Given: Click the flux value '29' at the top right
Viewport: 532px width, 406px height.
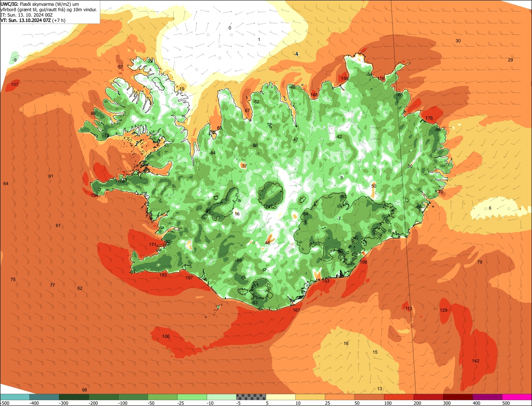Looking at the screenshot, I should [x=510, y=60].
